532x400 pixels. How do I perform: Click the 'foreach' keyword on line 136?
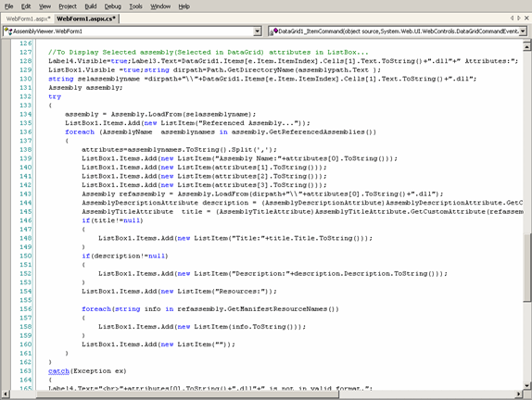pyautogui.click(x=80, y=131)
